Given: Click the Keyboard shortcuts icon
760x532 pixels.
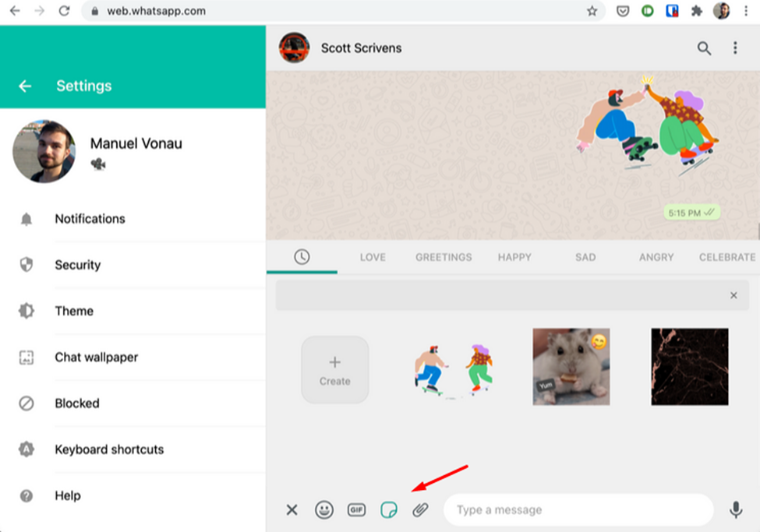Looking at the screenshot, I should point(27,449).
